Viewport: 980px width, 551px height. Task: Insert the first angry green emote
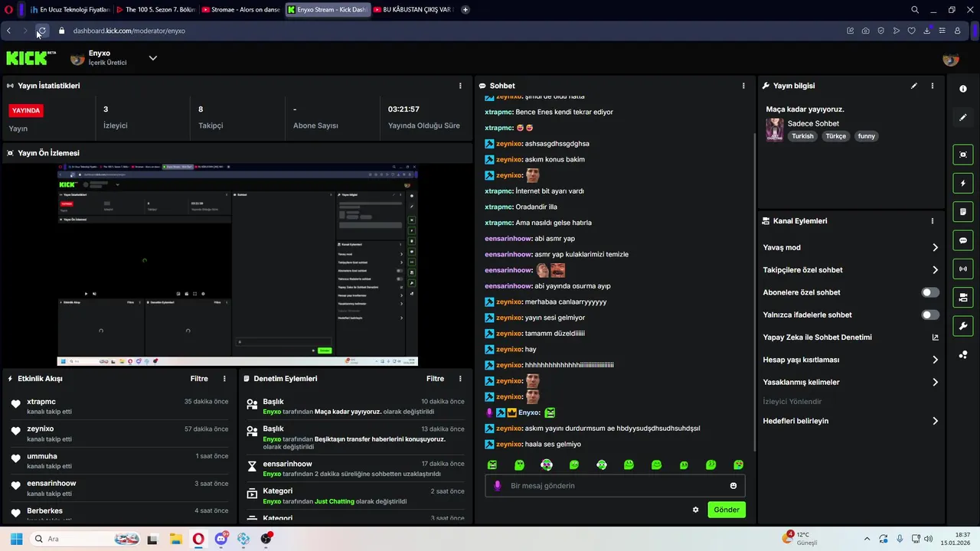492,465
